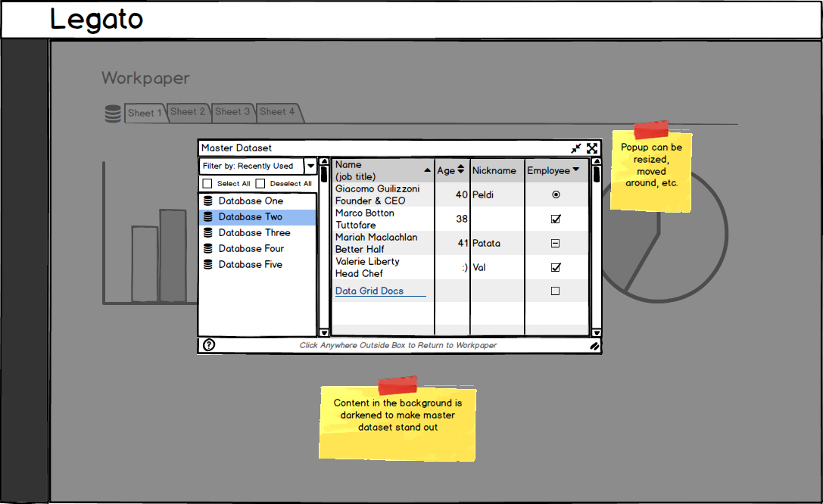The image size is (823, 504).
Task: Toggle the indeterminate Employee checkbox for Mariah Maclachlan
Action: coord(555,244)
